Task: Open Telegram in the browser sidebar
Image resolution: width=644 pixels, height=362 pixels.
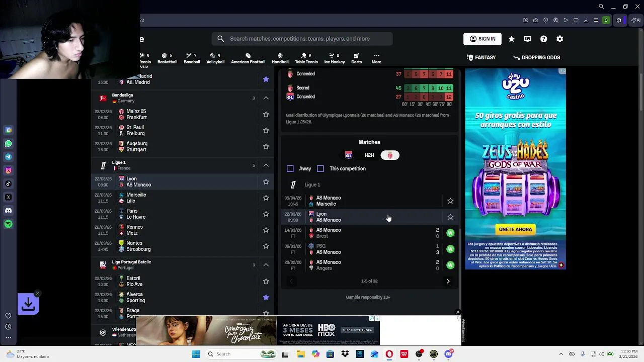Action: 9,157
